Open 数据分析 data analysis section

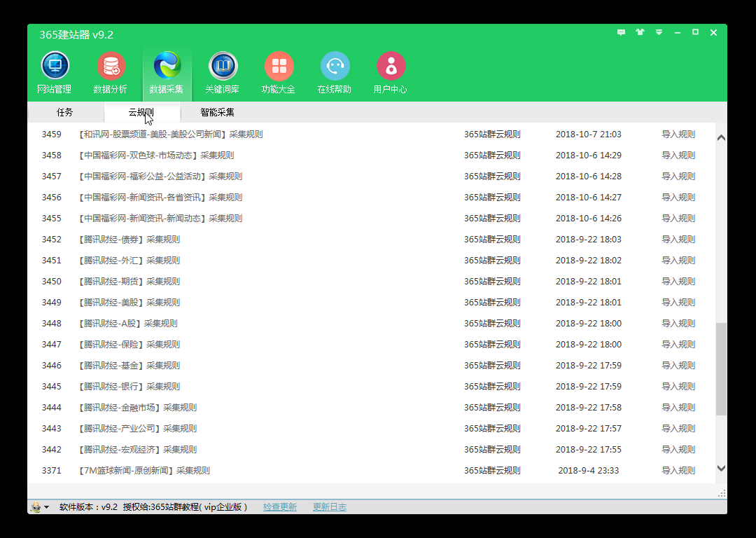111,73
